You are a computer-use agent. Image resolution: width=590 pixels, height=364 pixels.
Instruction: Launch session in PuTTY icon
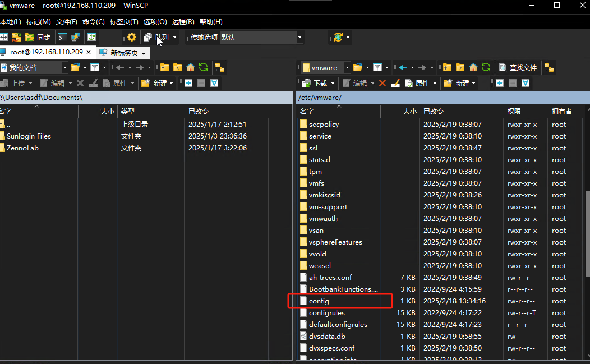76,37
